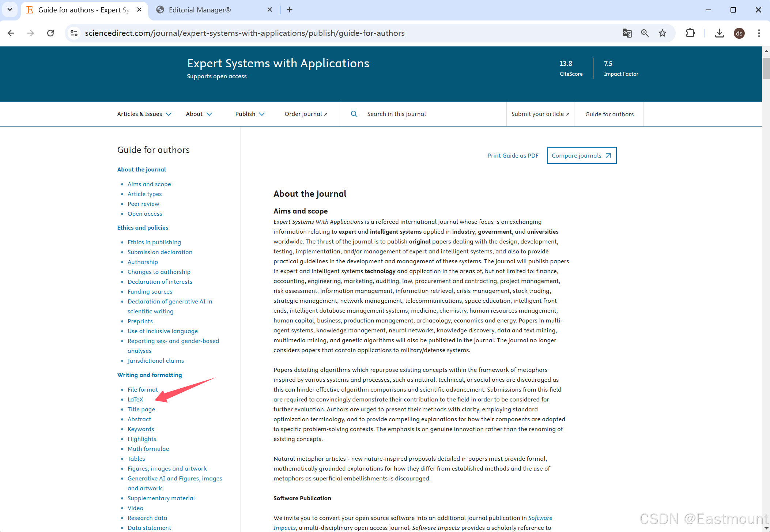Open the browser downloads icon

pos(719,33)
